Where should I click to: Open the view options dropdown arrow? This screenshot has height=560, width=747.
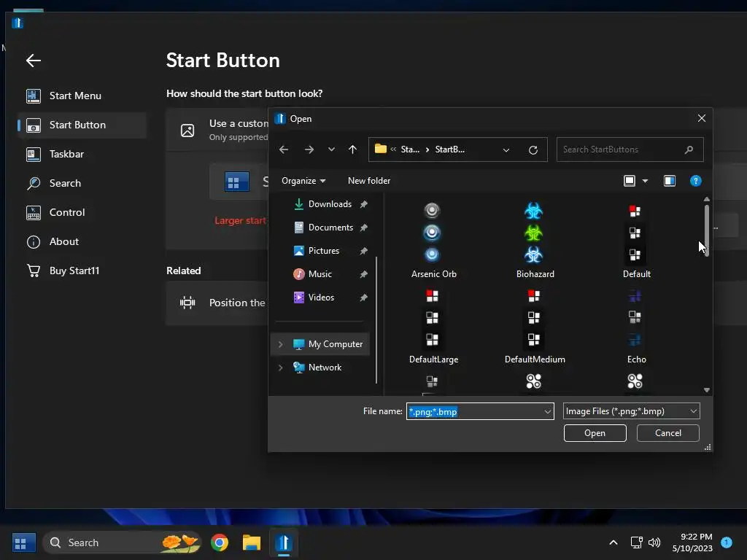pos(645,181)
